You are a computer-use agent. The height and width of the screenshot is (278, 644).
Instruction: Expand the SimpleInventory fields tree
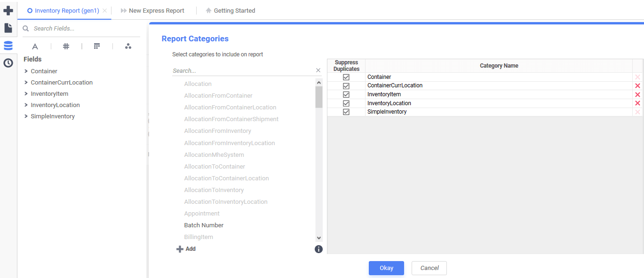click(x=26, y=116)
